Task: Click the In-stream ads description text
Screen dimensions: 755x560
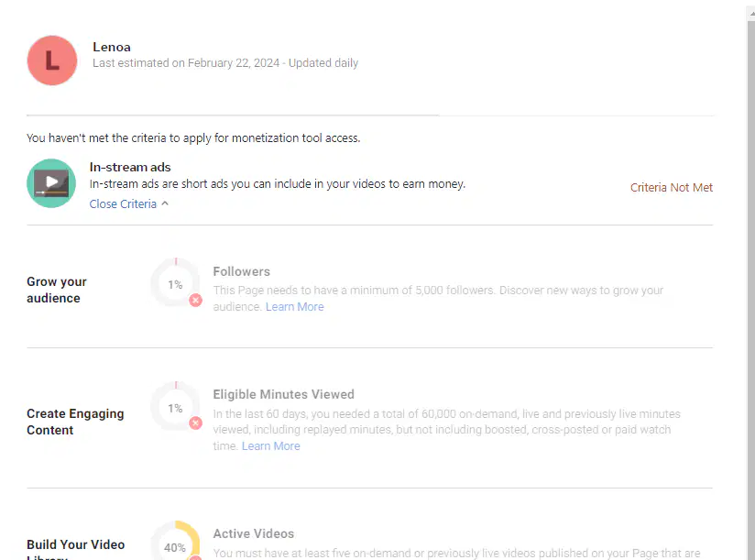Action: (278, 184)
